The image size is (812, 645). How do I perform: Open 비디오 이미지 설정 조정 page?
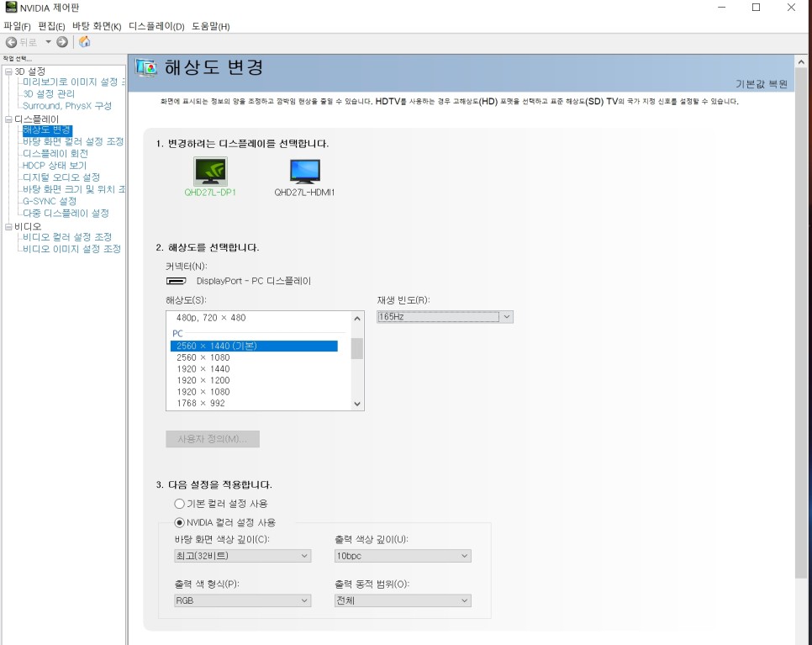click(71, 249)
